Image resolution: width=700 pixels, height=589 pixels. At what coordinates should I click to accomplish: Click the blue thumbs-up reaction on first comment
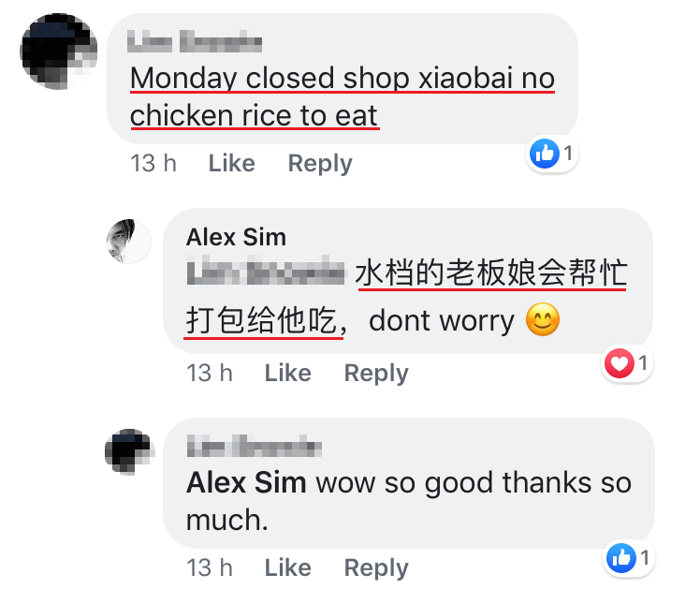(x=545, y=154)
